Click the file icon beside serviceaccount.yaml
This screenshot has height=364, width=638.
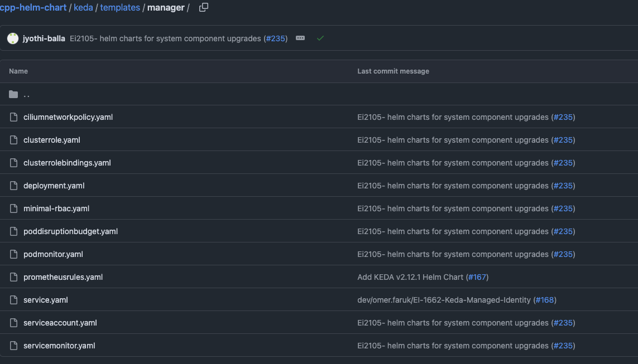[x=13, y=323]
